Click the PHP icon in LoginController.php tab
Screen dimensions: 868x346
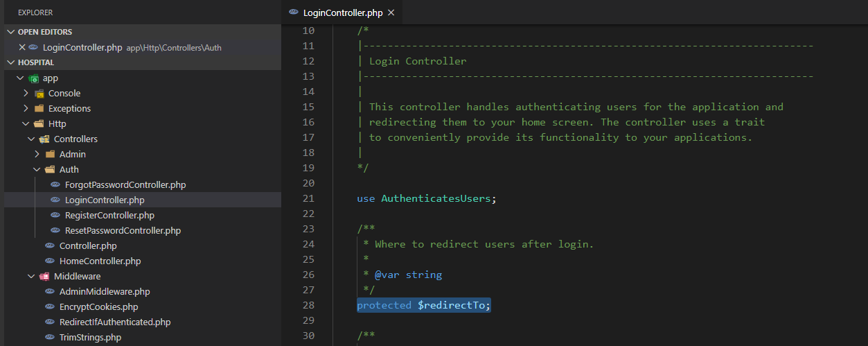tap(294, 12)
